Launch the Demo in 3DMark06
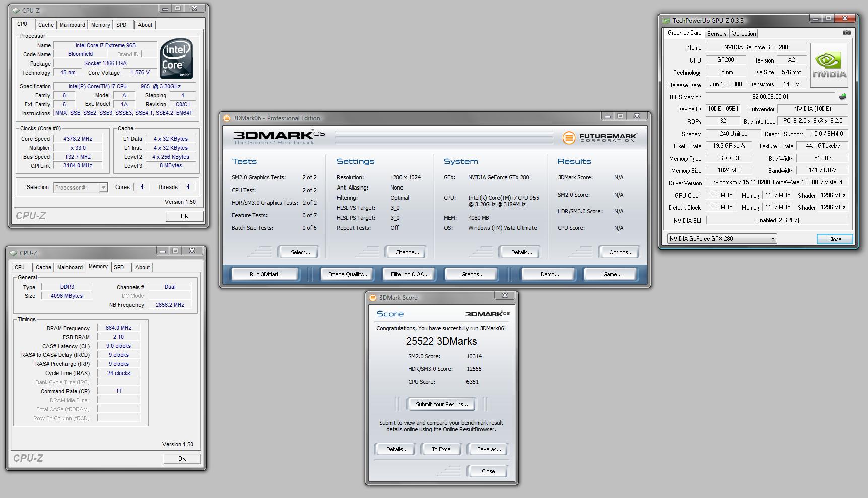Screen dimensions: 868x498 tap(549, 274)
